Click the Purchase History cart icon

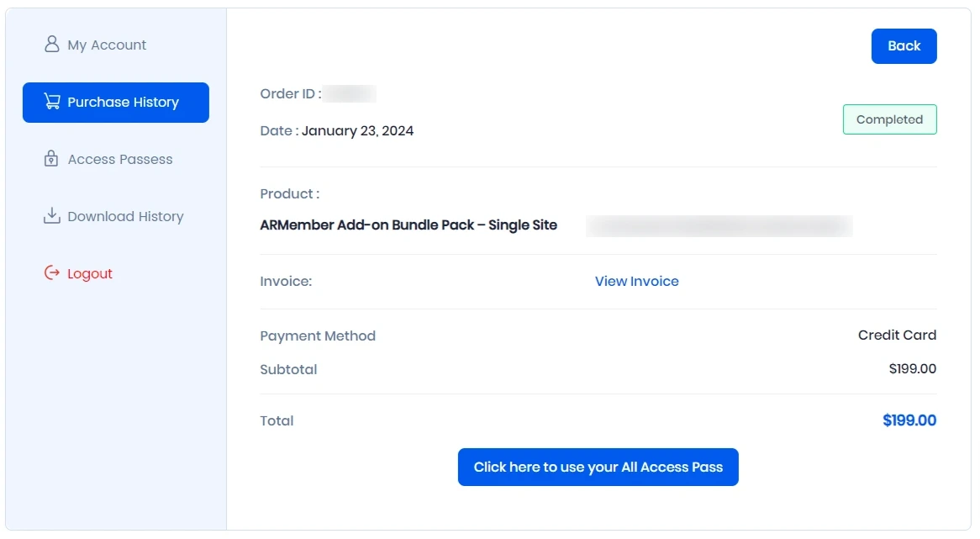pyautogui.click(x=52, y=101)
